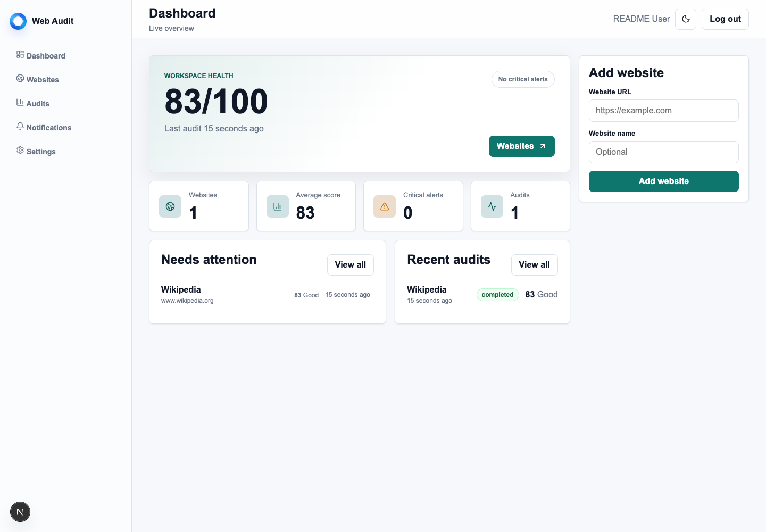766x532 pixels.
Task: Click WORKSPACE HEALTH label
Action: (x=199, y=76)
